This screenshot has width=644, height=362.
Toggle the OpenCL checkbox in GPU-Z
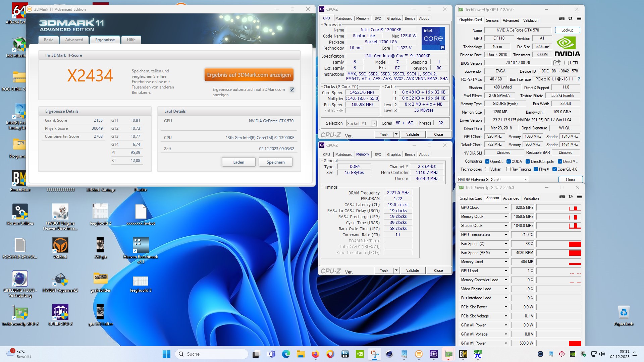pyautogui.click(x=487, y=162)
